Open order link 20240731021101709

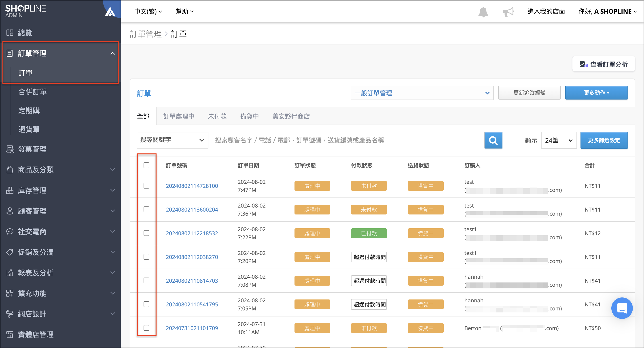(192, 328)
